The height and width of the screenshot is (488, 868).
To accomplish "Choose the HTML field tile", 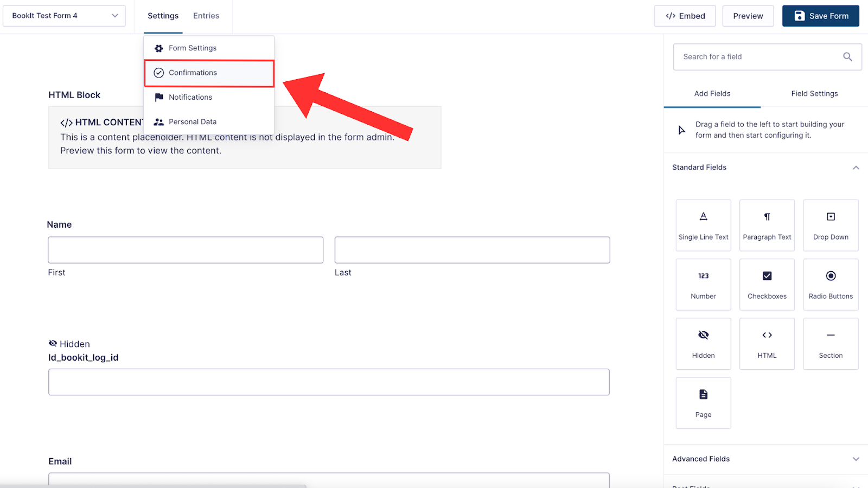I will (767, 344).
